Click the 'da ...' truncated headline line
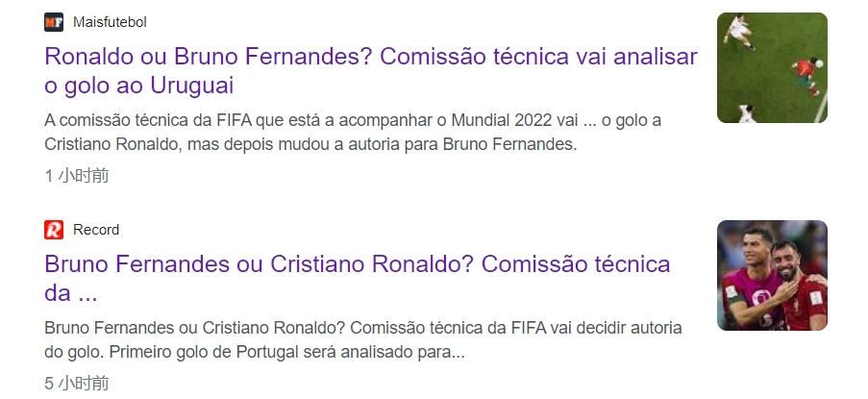 click(71, 292)
